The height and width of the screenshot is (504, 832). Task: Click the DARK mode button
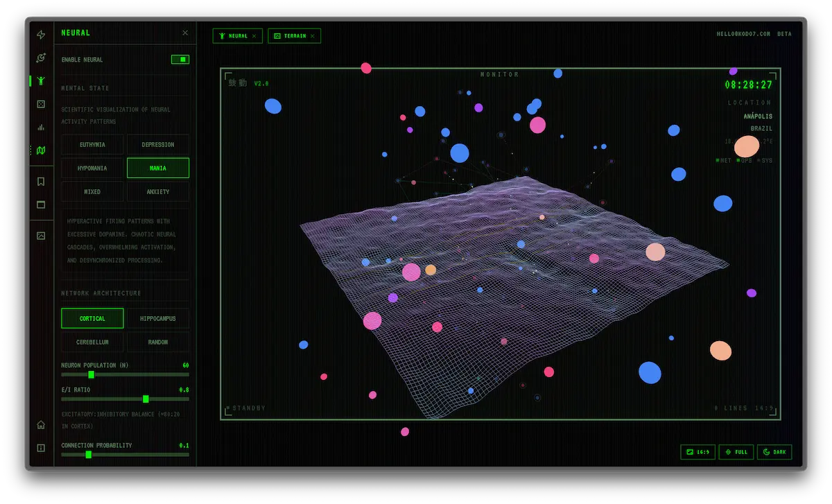click(x=774, y=451)
